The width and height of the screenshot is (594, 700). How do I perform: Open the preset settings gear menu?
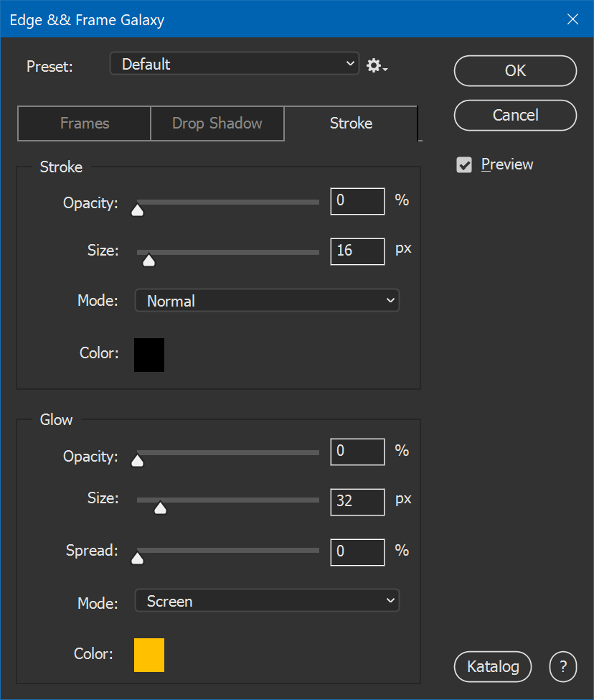(x=377, y=65)
